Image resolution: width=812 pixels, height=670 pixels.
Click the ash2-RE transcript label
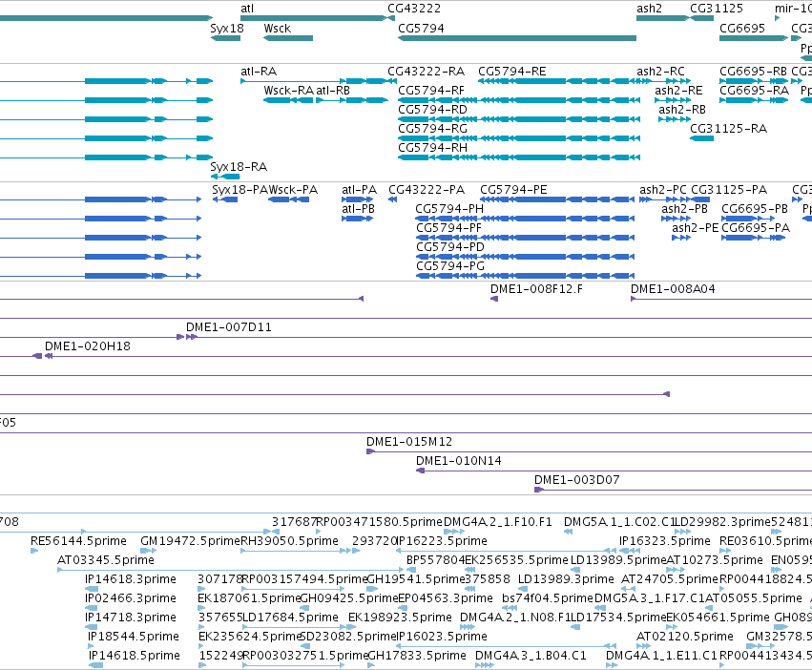coord(678,90)
